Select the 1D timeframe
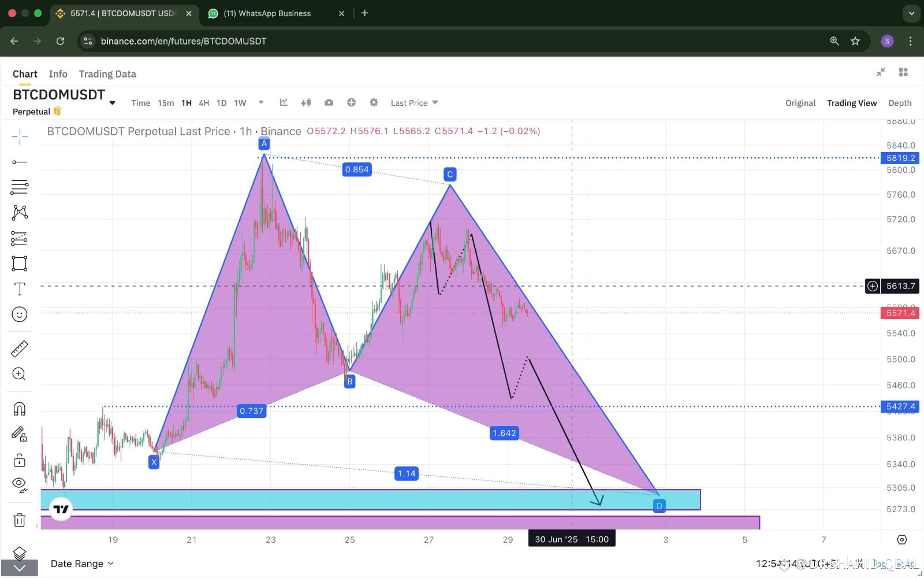The height and width of the screenshot is (578, 924). click(x=221, y=103)
